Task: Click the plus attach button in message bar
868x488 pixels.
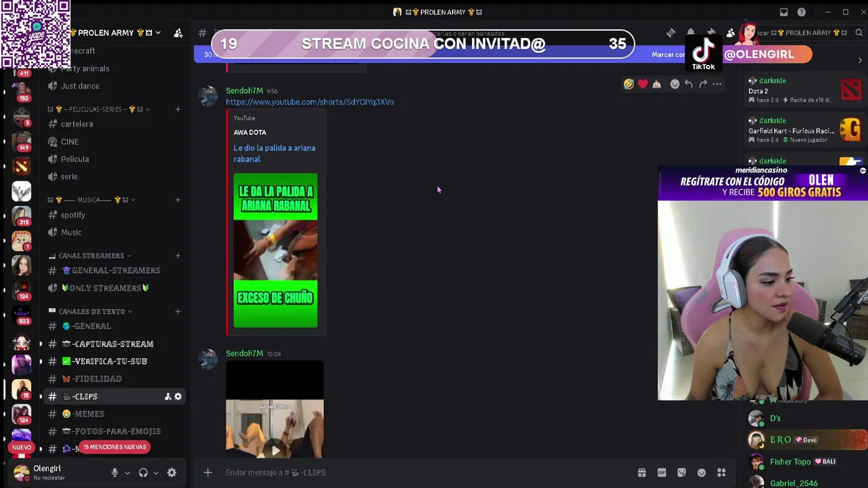Action: (x=208, y=472)
